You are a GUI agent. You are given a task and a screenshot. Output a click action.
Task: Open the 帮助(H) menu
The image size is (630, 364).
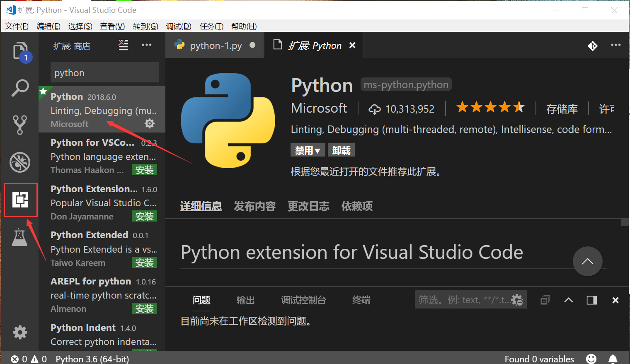tap(244, 26)
